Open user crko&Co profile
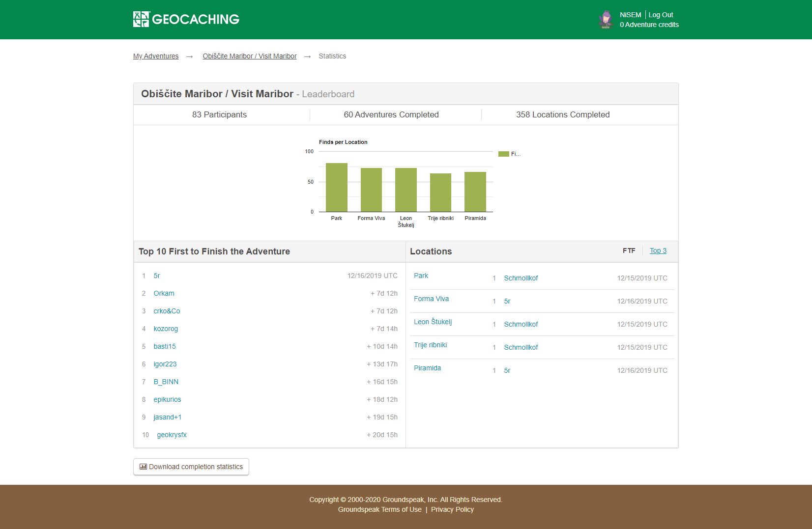Viewport: 812px width, 529px height. pos(167,311)
